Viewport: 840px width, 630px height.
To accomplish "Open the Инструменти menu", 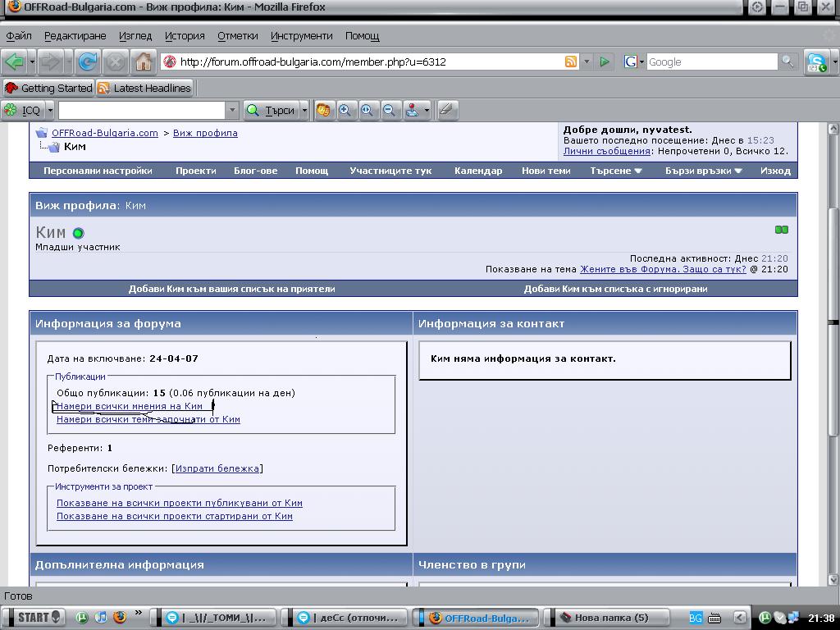I will point(302,36).
